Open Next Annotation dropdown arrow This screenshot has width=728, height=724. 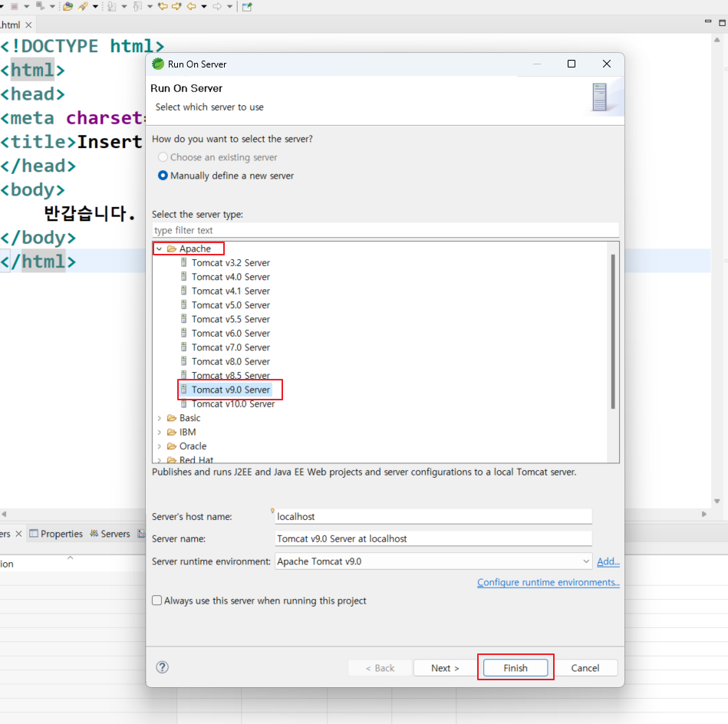click(124, 6)
